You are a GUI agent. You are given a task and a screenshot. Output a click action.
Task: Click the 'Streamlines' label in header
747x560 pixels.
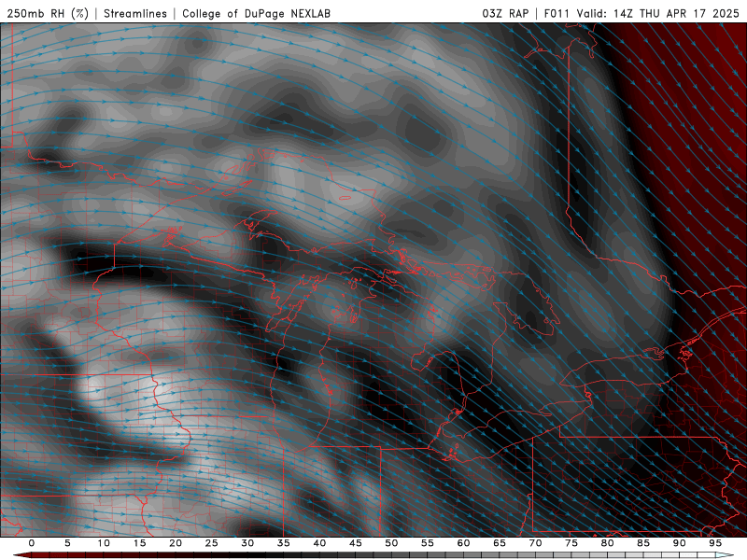coord(135,13)
